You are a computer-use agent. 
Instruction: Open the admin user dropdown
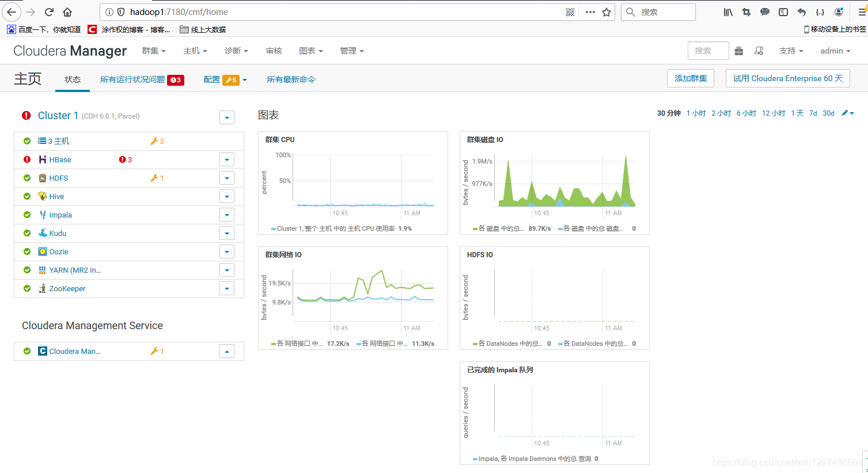tap(835, 51)
